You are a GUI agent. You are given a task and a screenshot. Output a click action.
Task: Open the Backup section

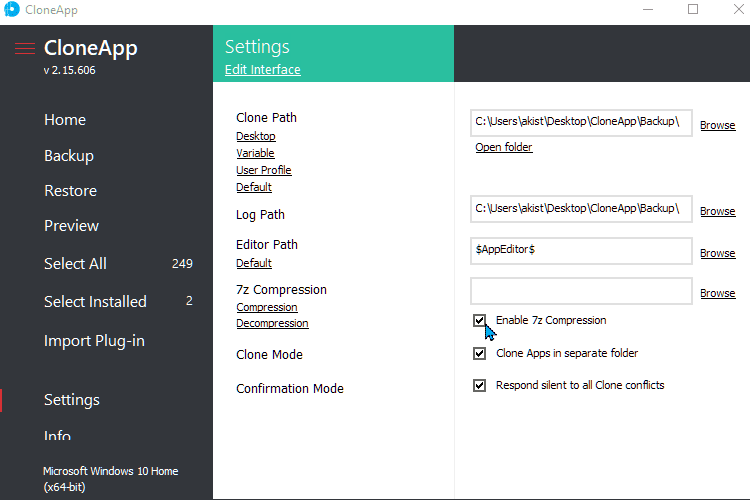point(69,156)
